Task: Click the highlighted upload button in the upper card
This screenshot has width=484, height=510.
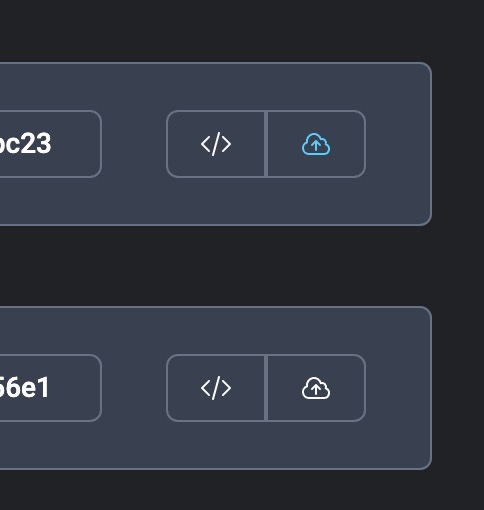Action: tap(316, 144)
